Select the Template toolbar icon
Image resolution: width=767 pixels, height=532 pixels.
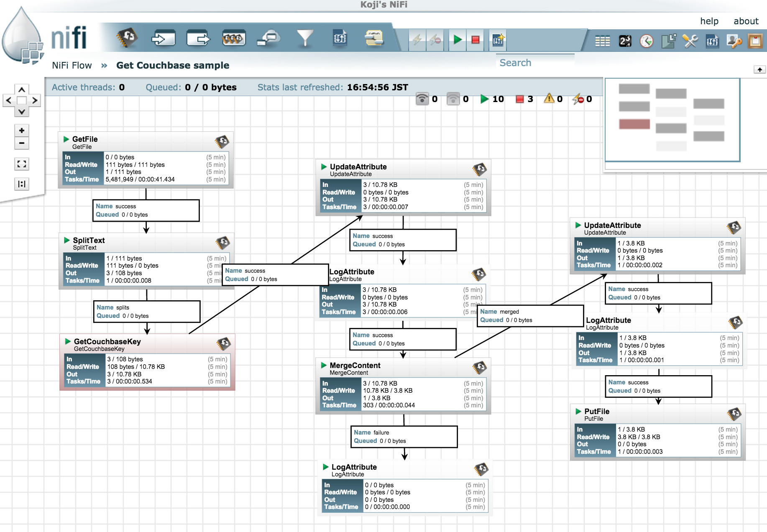tap(340, 38)
